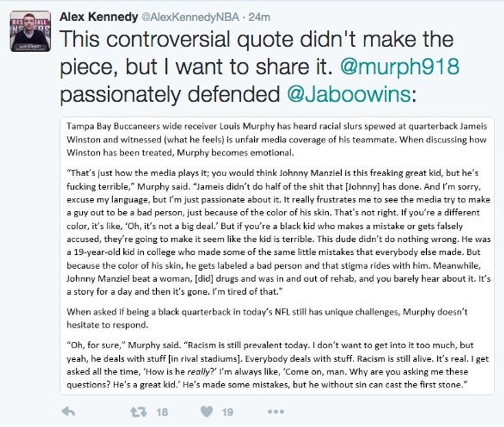Retweet this tweet via the retweet icon
The height and width of the screenshot is (427, 504).
tap(138, 412)
